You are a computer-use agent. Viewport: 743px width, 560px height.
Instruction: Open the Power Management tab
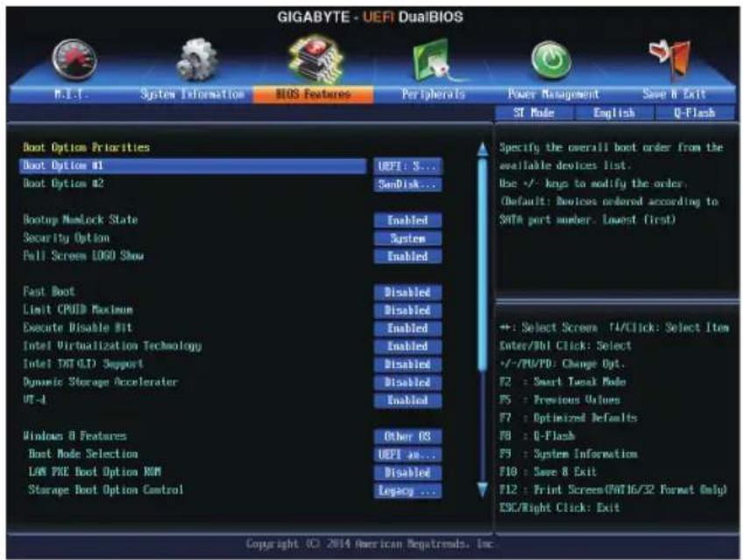click(x=554, y=95)
